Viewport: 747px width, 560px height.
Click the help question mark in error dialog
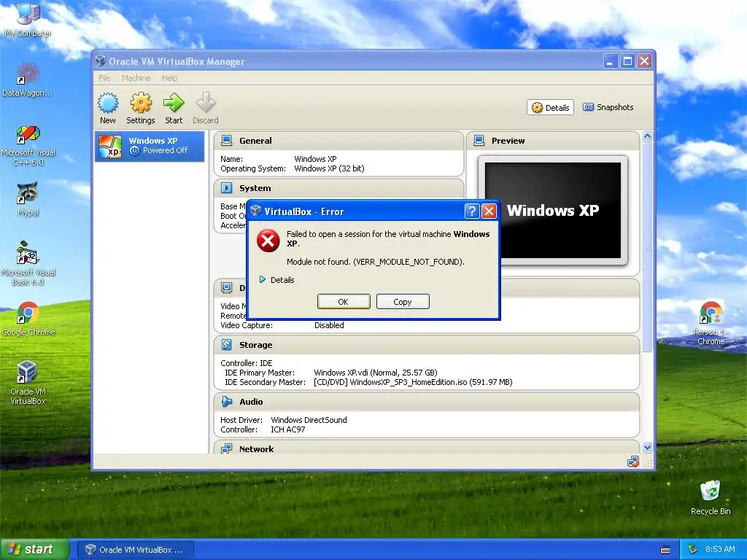471,211
